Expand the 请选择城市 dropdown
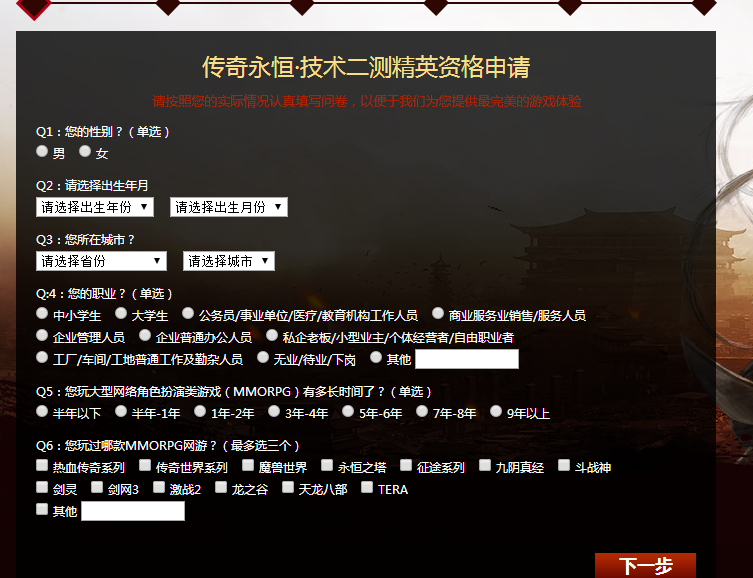Viewport: 753px width, 578px height. coord(229,261)
